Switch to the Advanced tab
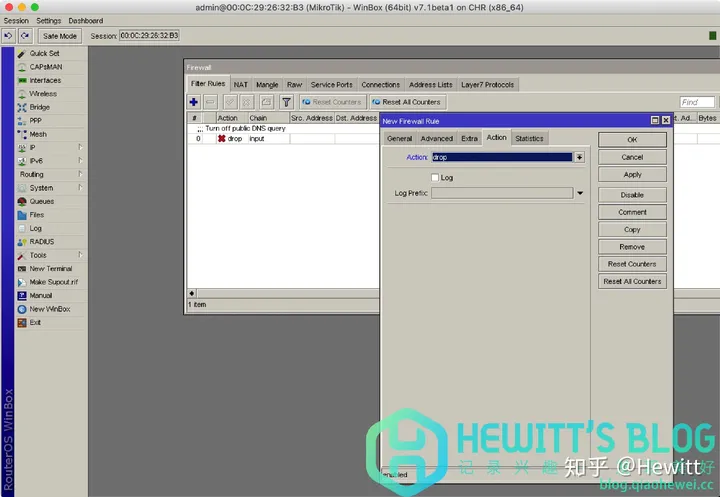The height and width of the screenshot is (497, 720). pyautogui.click(x=437, y=138)
